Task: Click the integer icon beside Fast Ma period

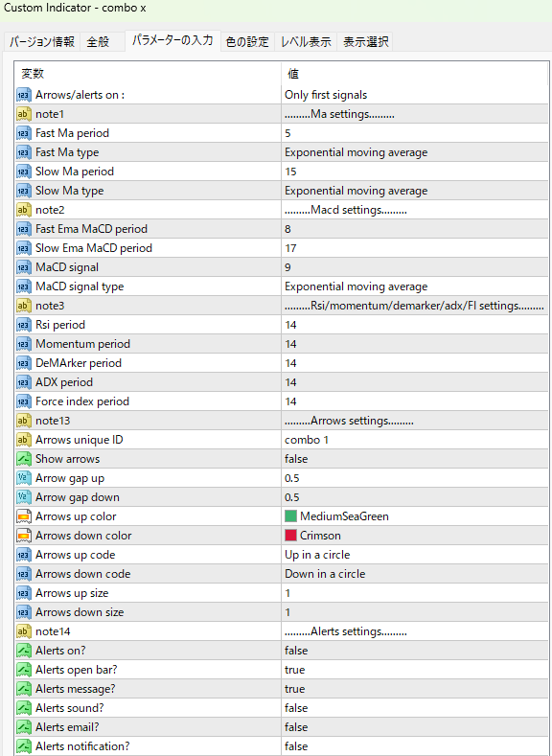Action: coord(24,133)
